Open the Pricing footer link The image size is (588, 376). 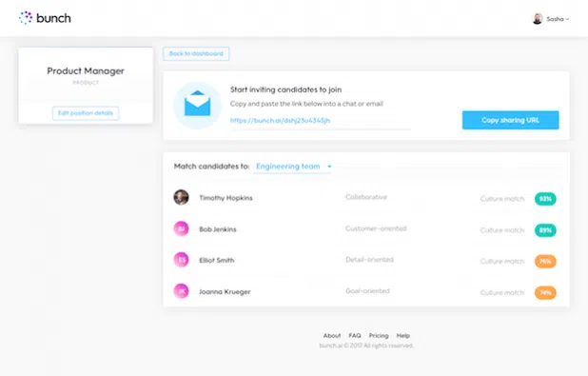click(x=379, y=335)
